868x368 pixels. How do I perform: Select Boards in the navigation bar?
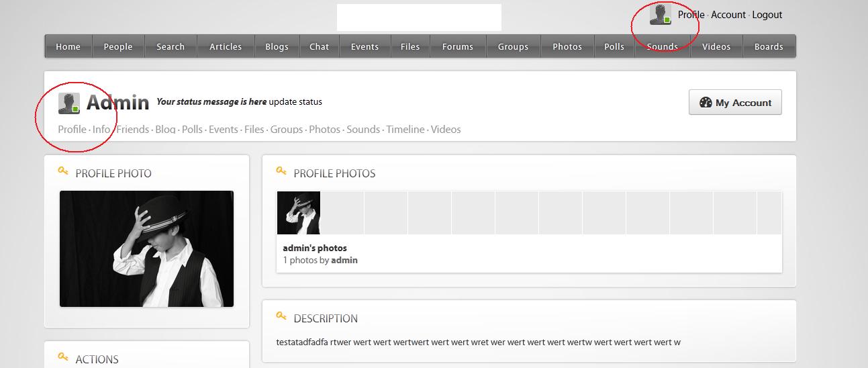(x=769, y=47)
